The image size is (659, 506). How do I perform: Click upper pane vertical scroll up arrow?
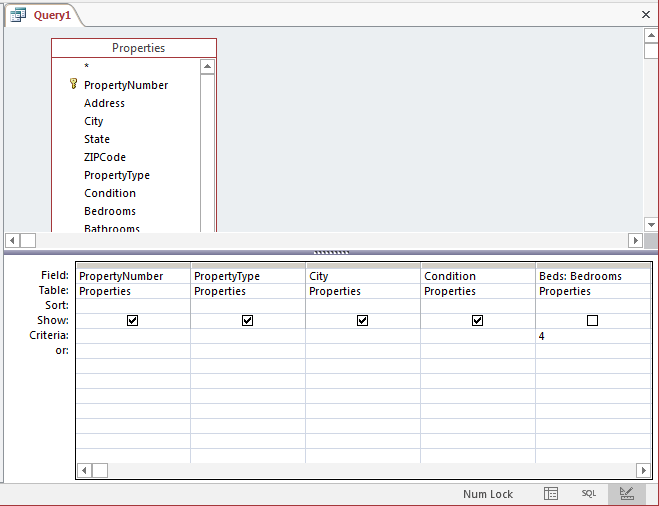(651, 35)
